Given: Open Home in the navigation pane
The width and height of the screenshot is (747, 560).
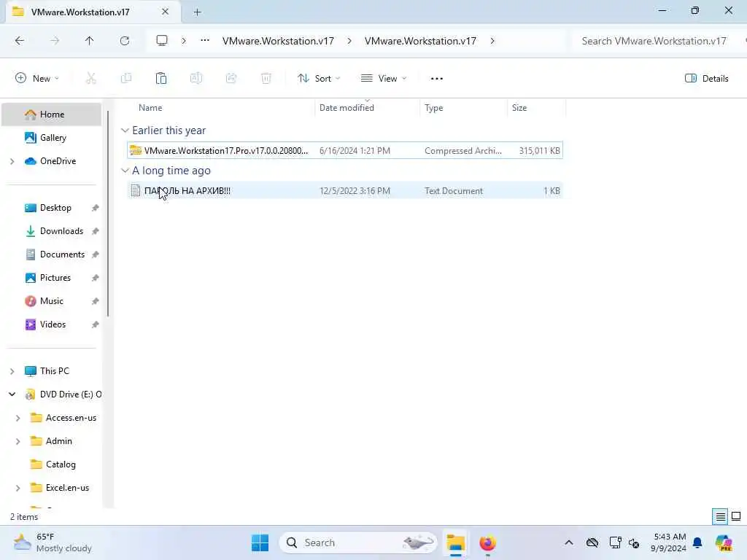Looking at the screenshot, I should pos(52,114).
